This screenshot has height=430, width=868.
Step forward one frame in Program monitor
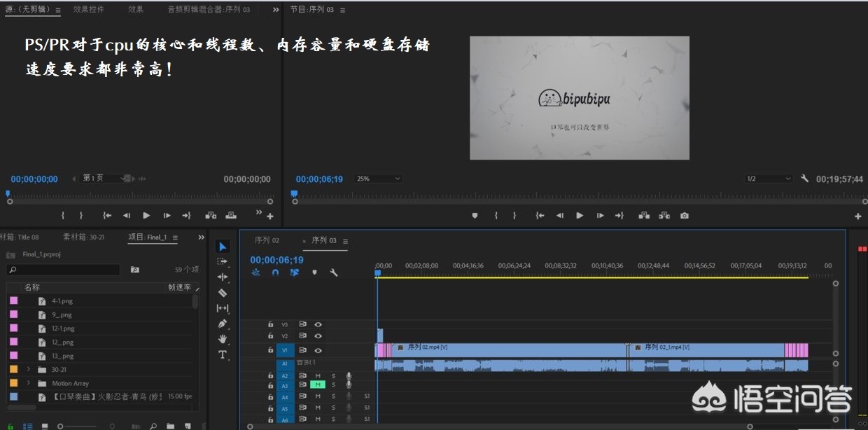[599, 216]
